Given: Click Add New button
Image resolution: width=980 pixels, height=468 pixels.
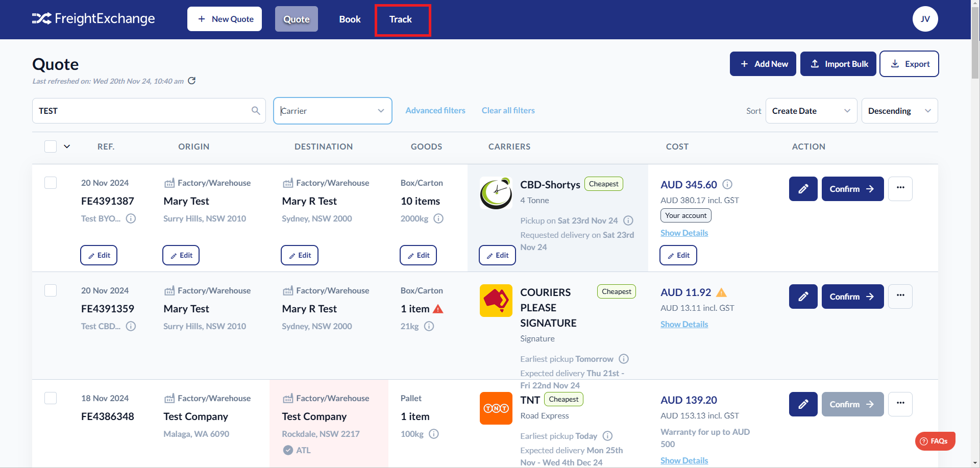Looking at the screenshot, I should pos(763,64).
